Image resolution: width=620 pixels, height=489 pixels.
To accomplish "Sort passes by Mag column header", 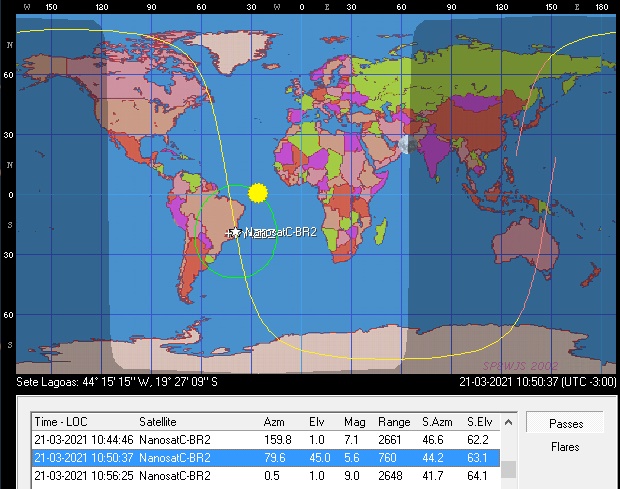I will click(x=356, y=421).
